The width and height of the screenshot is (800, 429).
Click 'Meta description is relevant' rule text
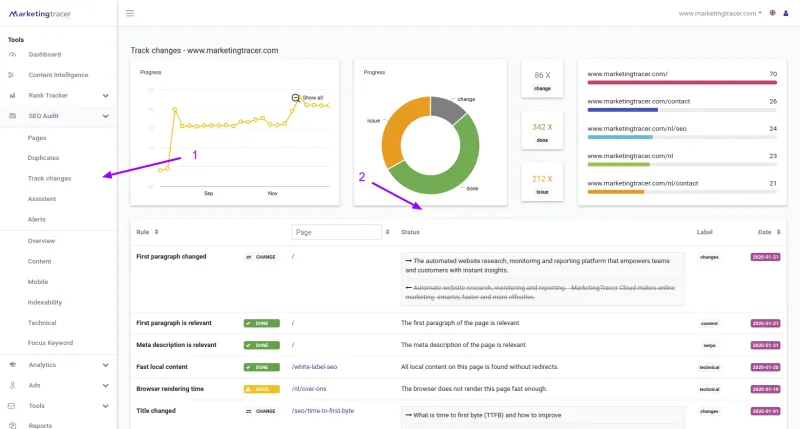pos(177,345)
